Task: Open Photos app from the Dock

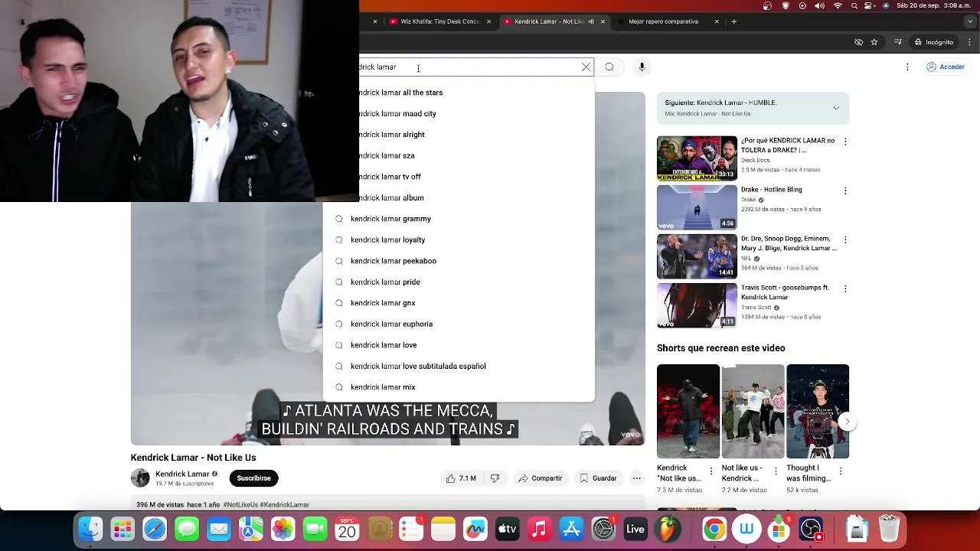Action: coord(283,530)
